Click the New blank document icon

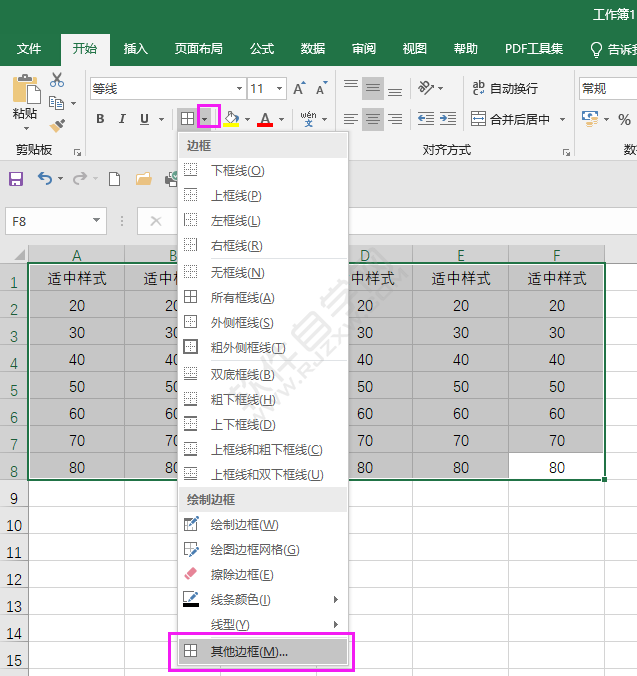click(x=114, y=178)
